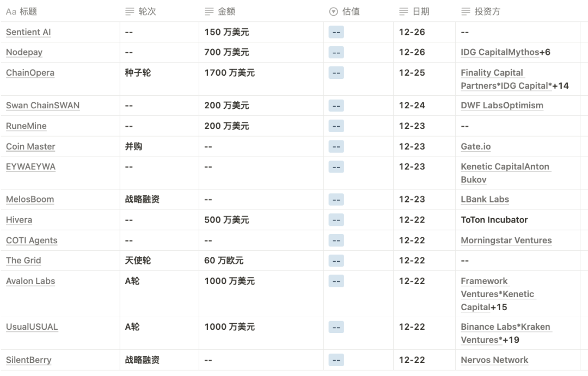Open the MelosBoom entry
The image size is (588, 376).
30,200
